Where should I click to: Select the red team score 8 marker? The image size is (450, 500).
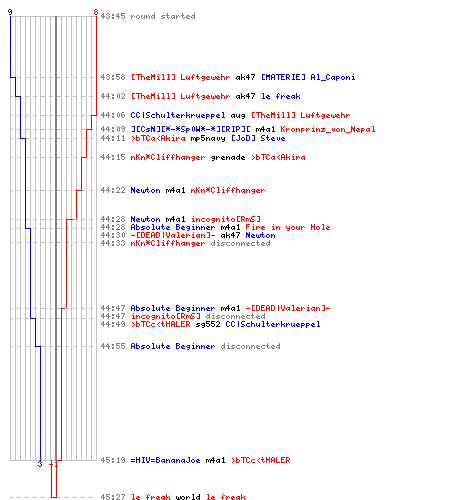[x=96, y=13]
